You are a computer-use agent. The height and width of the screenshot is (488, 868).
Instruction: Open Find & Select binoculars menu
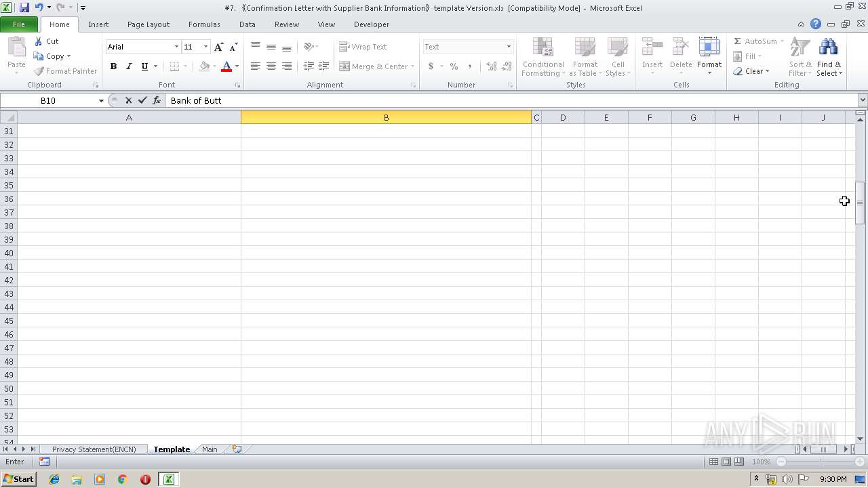tap(829, 57)
